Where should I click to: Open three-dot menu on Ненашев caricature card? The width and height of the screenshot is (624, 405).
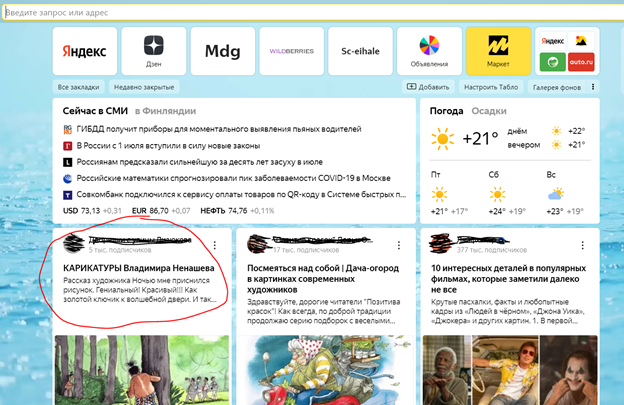pyautogui.click(x=215, y=245)
